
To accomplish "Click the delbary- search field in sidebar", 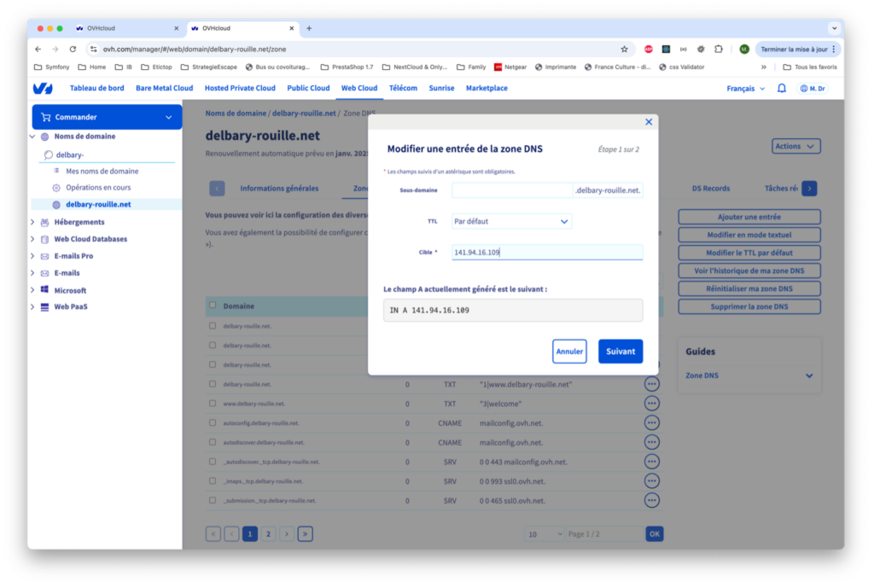I will click(x=108, y=155).
